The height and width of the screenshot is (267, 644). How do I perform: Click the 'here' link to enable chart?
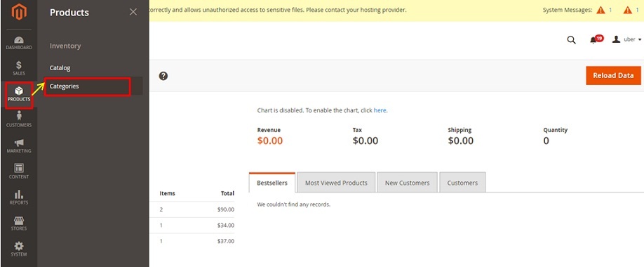[380, 111]
